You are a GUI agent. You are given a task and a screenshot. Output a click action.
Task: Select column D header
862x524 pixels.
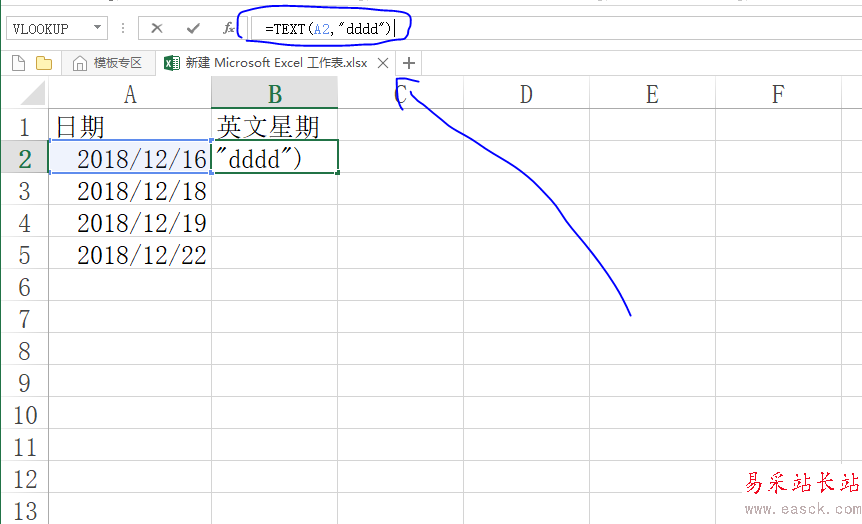[x=526, y=93]
